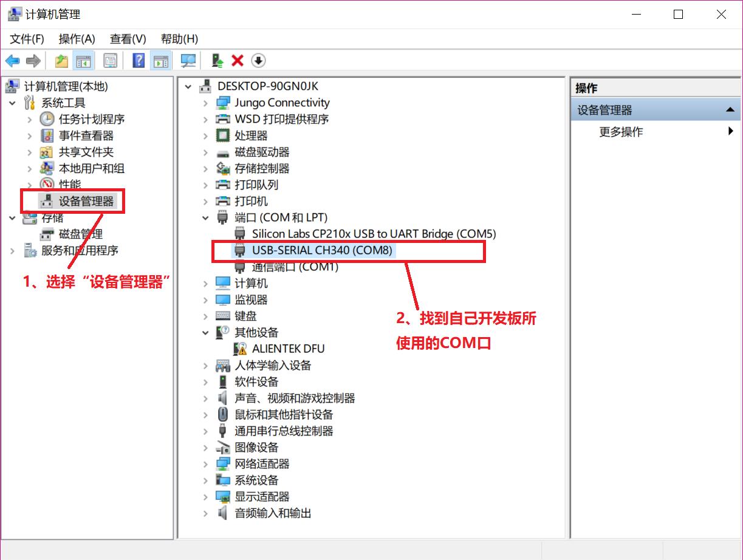Image resolution: width=743 pixels, height=560 pixels.
Task: Click the Disable device down-arrow icon
Action: point(258,60)
